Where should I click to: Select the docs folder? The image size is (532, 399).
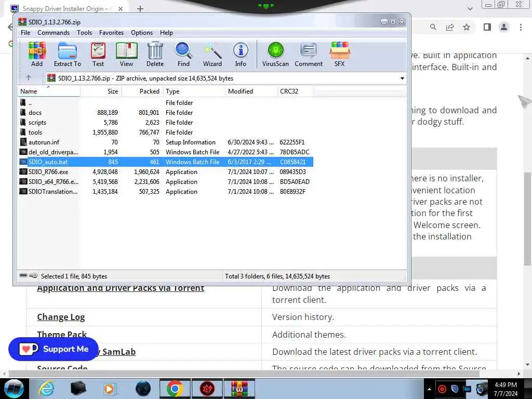pyautogui.click(x=166, y=112)
